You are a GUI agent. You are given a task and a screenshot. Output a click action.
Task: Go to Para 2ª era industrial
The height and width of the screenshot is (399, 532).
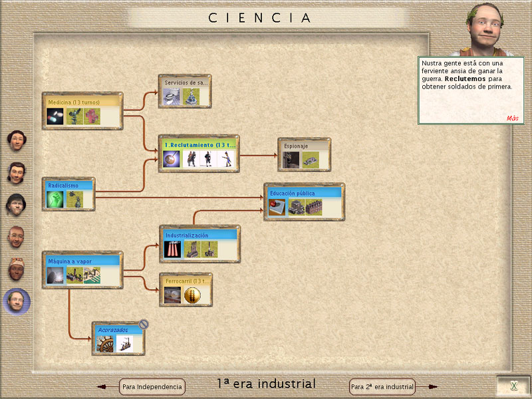click(382, 386)
